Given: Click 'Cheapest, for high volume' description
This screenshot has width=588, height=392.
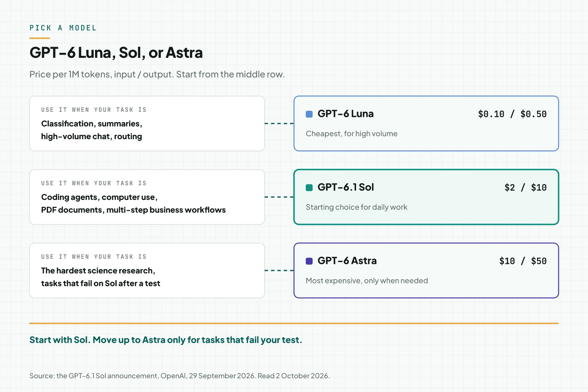Looking at the screenshot, I should tap(351, 134).
